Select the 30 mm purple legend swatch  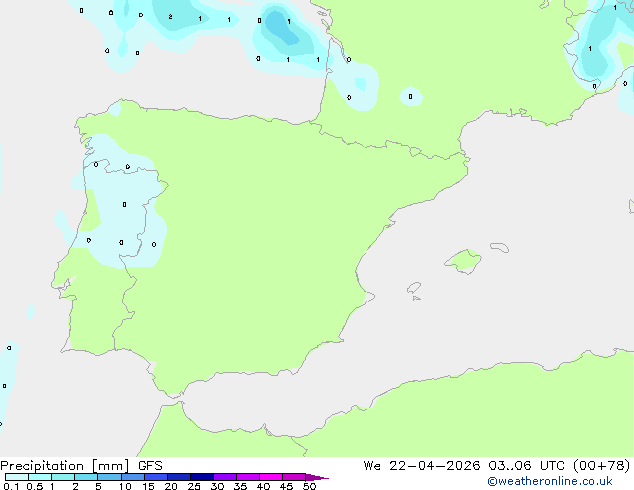point(225,477)
